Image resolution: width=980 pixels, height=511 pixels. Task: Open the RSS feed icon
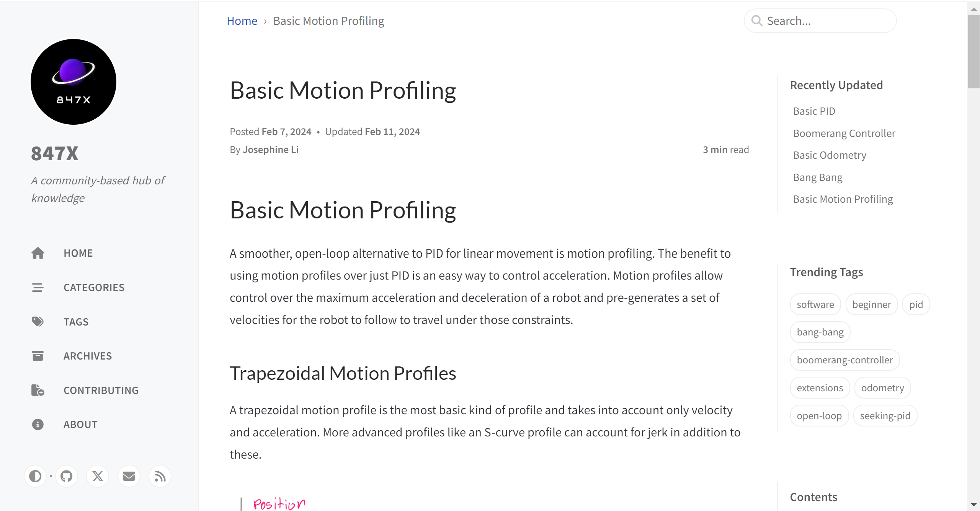(x=160, y=476)
